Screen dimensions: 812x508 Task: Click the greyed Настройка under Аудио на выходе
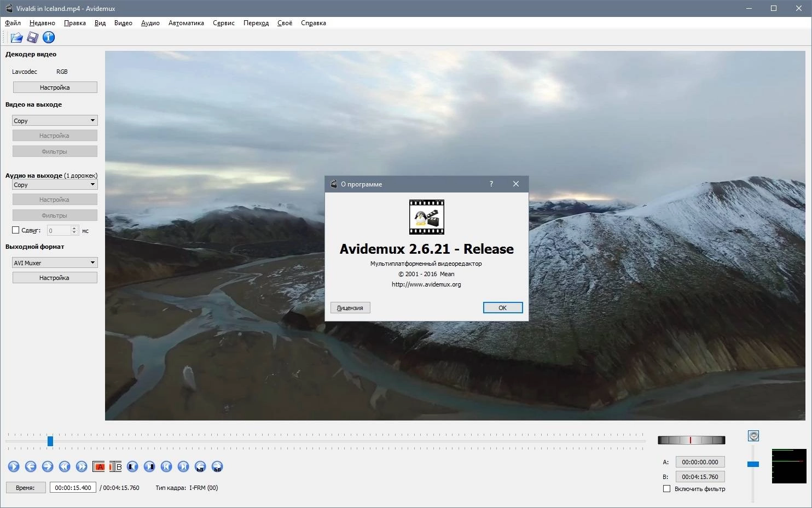(x=55, y=200)
